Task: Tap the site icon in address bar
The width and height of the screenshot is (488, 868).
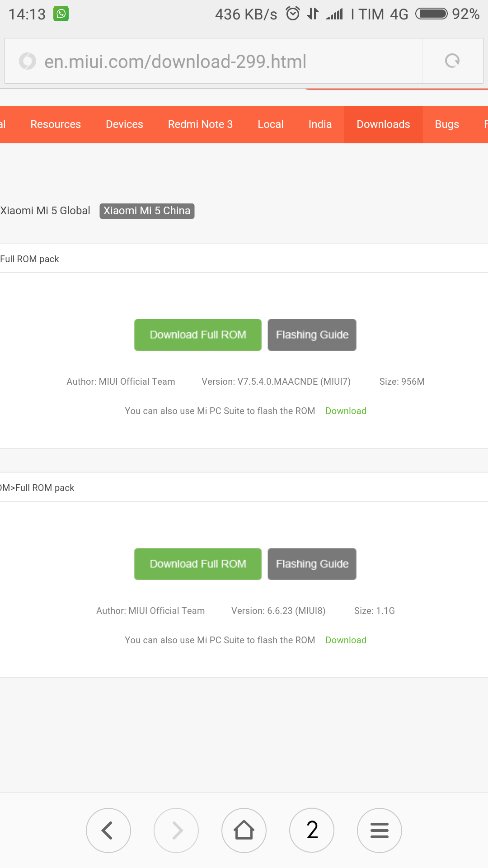Action: click(28, 61)
